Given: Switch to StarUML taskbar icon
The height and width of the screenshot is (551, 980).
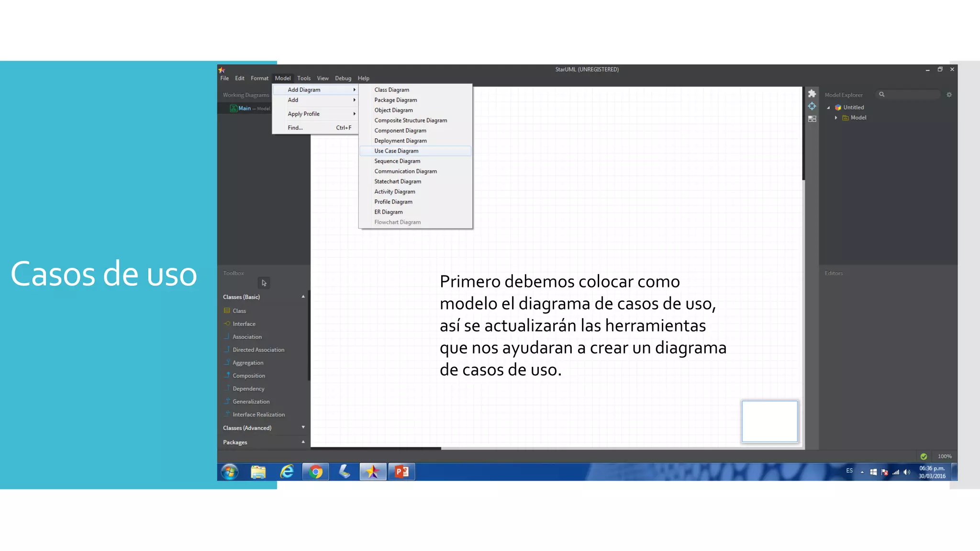Looking at the screenshot, I should click(373, 472).
